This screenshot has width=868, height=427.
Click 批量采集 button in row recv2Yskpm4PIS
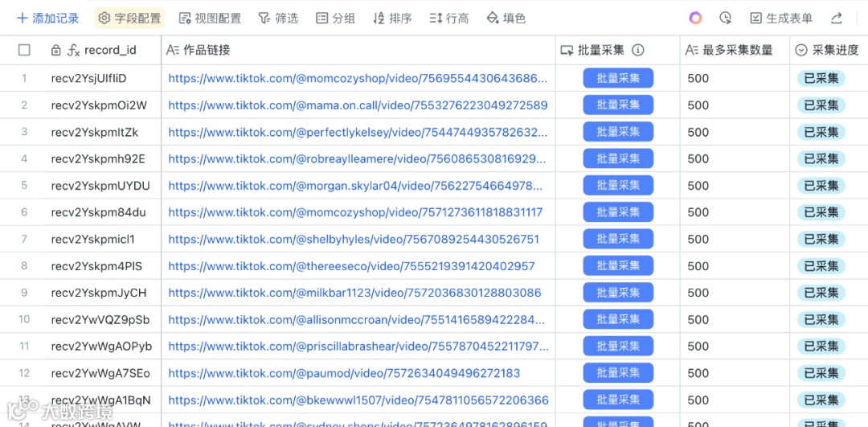[x=618, y=266]
